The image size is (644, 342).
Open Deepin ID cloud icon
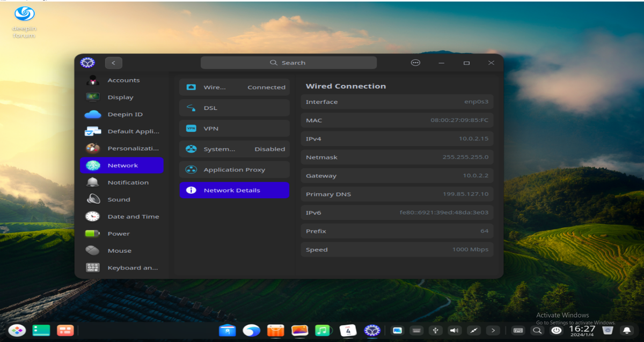pyautogui.click(x=93, y=114)
